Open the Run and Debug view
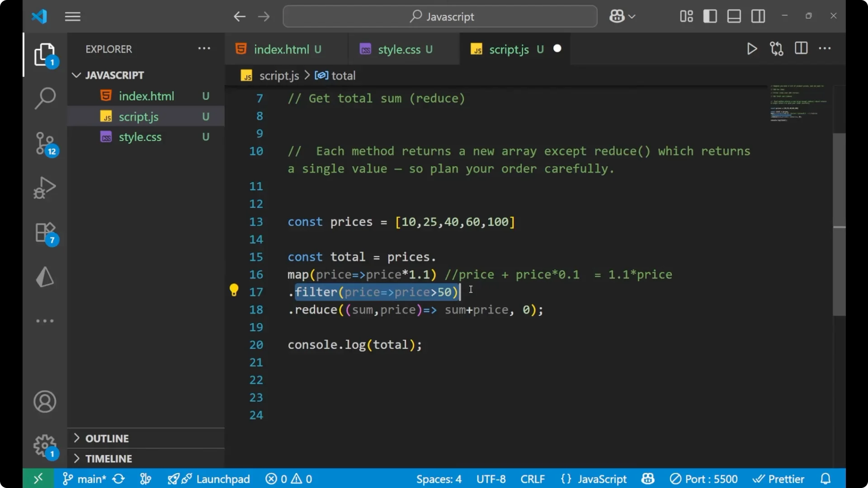868x488 pixels. click(x=45, y=188)
